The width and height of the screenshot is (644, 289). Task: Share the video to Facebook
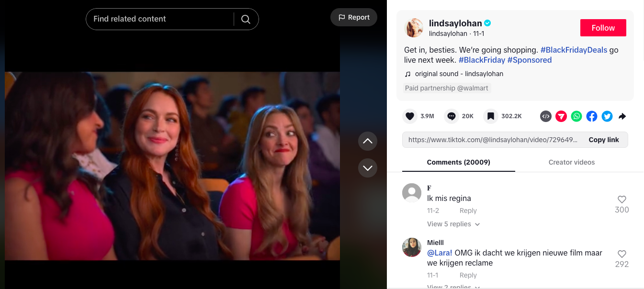coord(592,116)
